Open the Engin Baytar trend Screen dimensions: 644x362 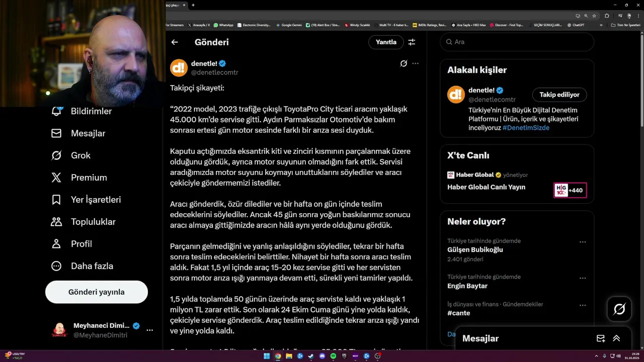pos(467,286)
